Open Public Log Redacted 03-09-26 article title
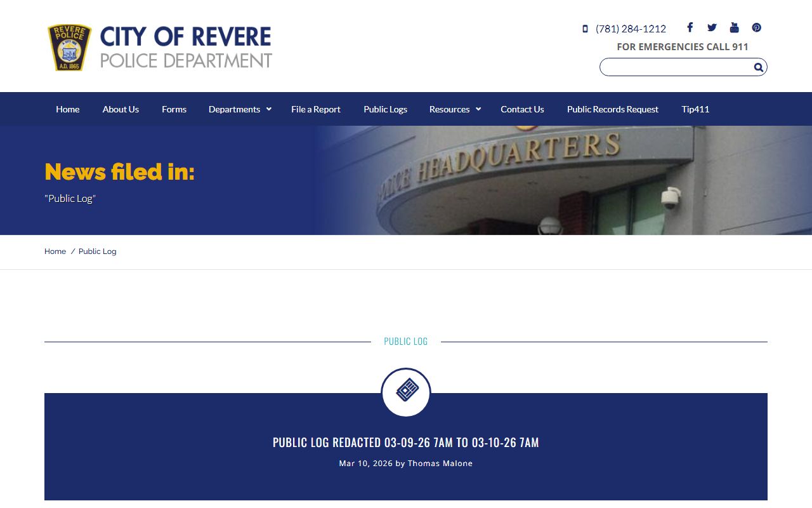This screenshot has width=812, height=508. click(x=406, y=442)
